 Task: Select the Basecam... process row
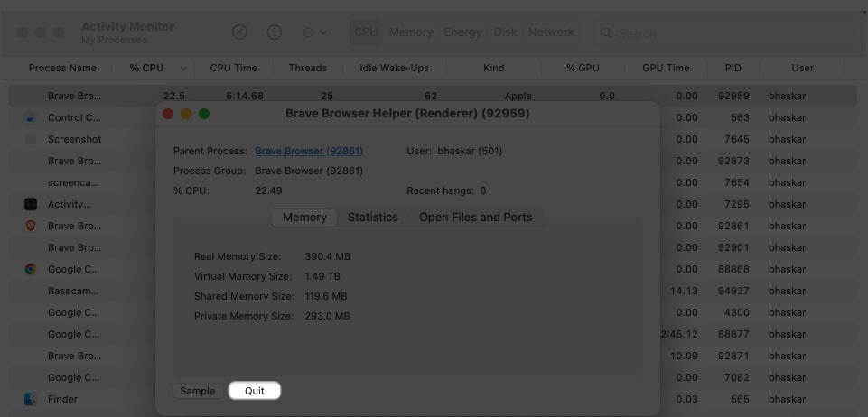(x=433, y=291)
